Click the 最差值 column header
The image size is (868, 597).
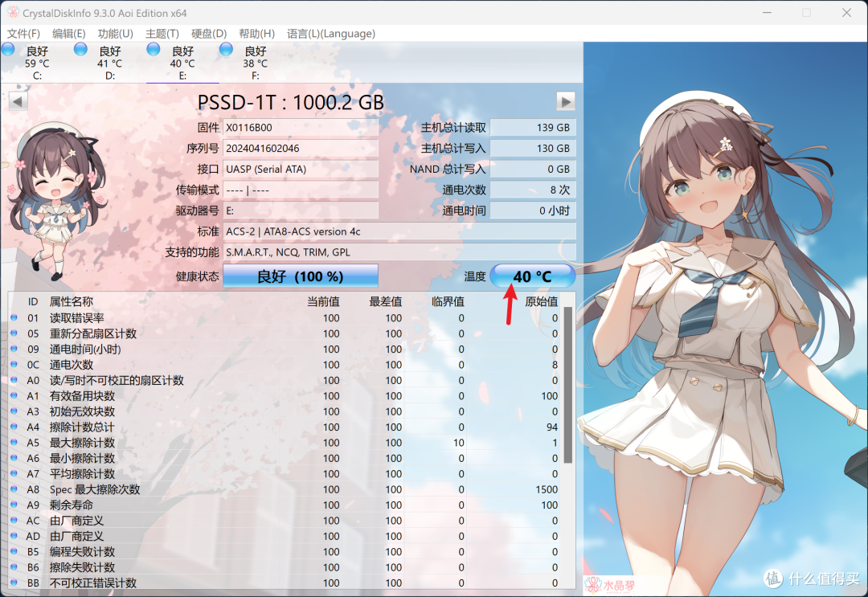click(386, 301)
